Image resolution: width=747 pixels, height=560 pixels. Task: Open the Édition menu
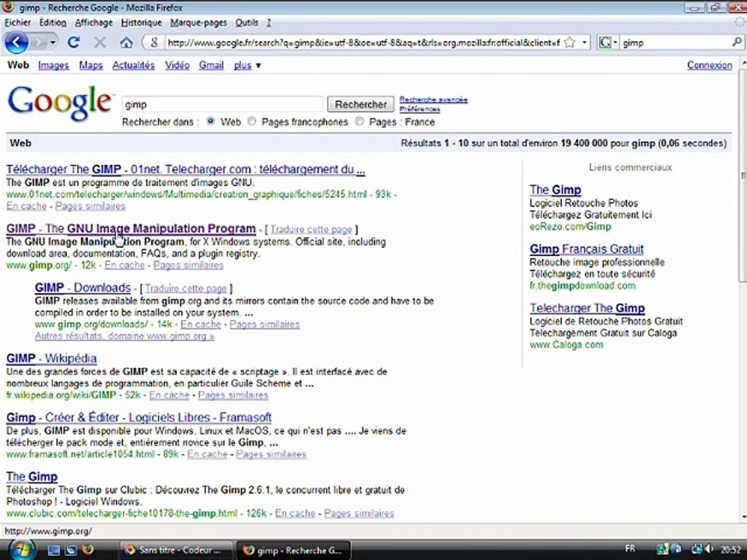pos(53,23)
